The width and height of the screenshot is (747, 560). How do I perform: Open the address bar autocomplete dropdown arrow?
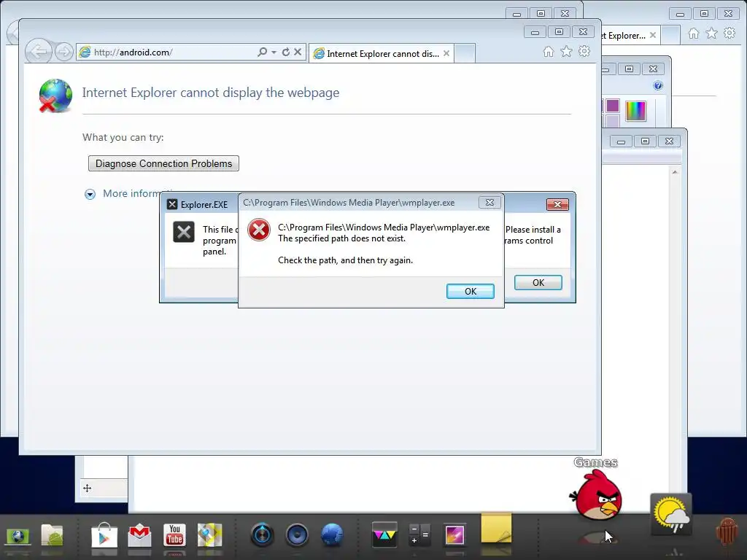pos(274,52)
